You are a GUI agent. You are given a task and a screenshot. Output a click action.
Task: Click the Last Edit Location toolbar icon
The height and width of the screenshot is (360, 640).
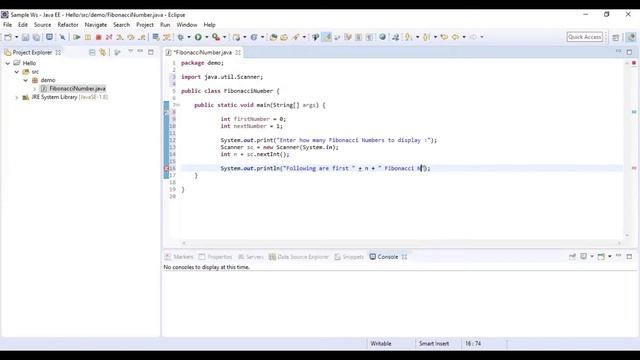(x=444, y=37)
